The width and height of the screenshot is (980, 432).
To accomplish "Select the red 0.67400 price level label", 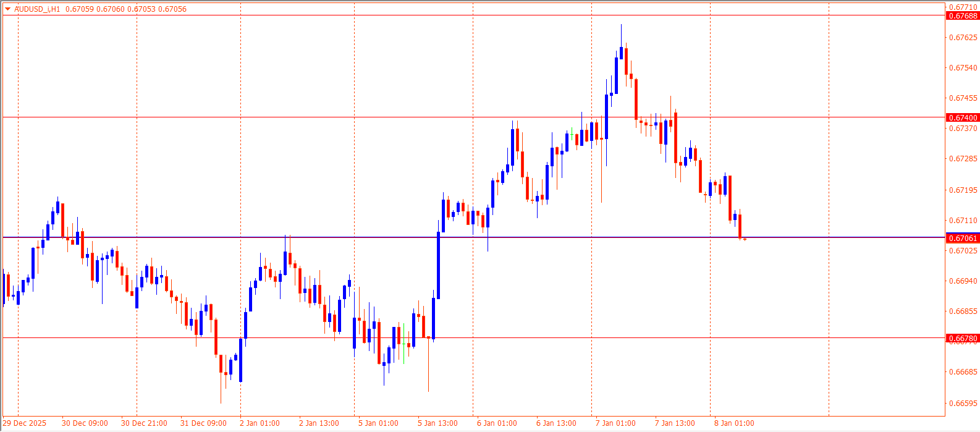I will pyautogui.click(x=963, y=117).
